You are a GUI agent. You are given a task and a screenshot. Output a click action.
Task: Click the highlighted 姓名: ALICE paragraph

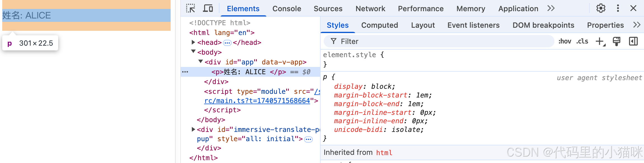click(86, 15)
